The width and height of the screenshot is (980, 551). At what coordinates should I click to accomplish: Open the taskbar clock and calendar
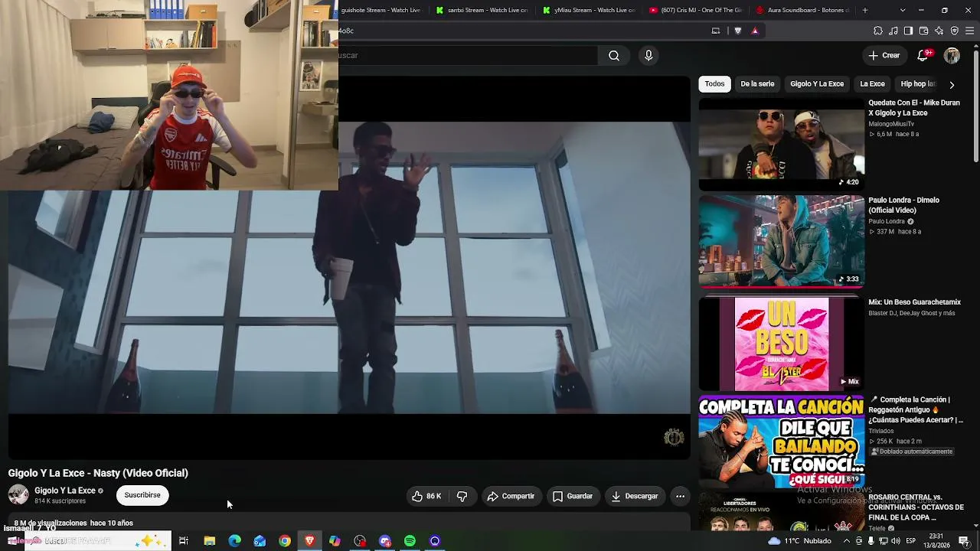pyautogui.click(x=936, y=540)
